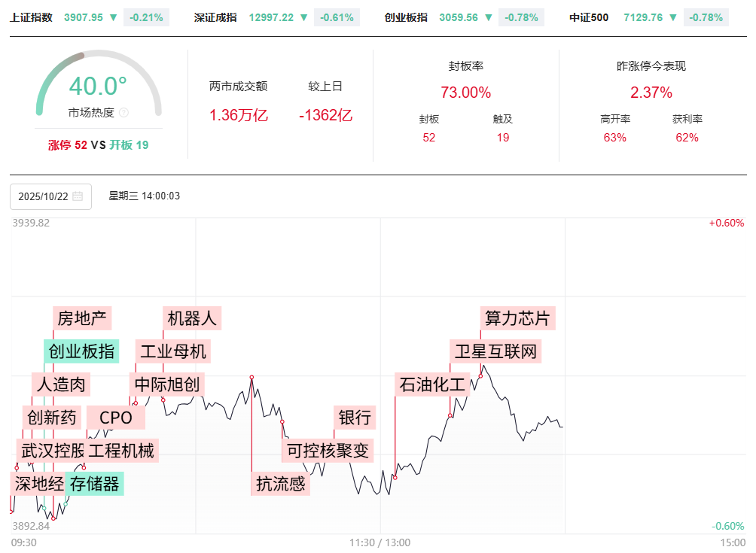Click the 石油化工 marker on the chart

tap(432, 384)
